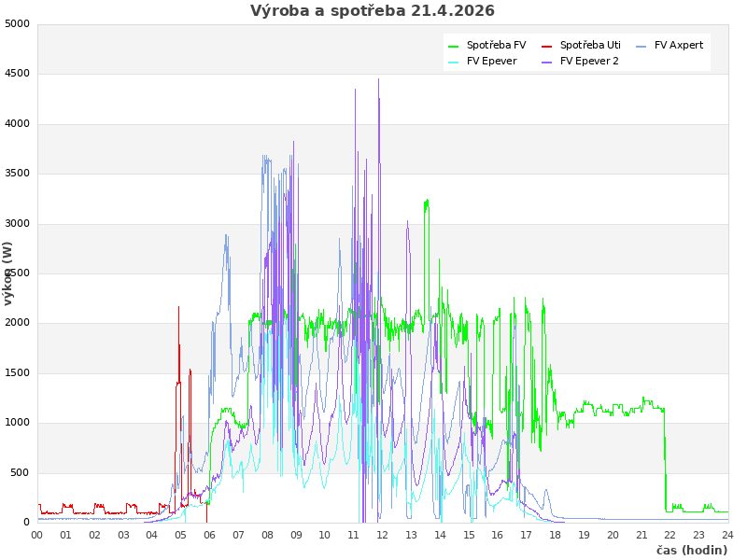Click the 5000 value on the power axis

tap(17, 24)
